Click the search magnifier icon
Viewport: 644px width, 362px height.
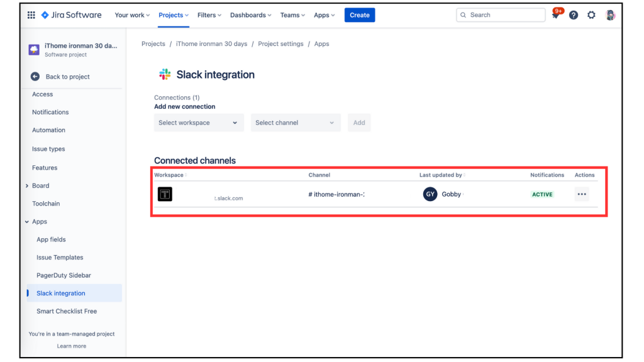point(464,15)
